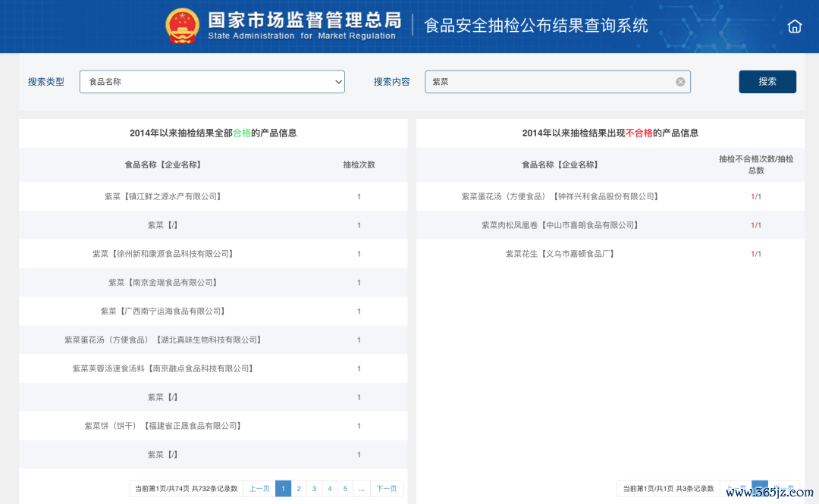Click 1/1 ratio for 紫菜花生 row
Viewport: 819px width, 504px height.
click(x=756, y=254)
